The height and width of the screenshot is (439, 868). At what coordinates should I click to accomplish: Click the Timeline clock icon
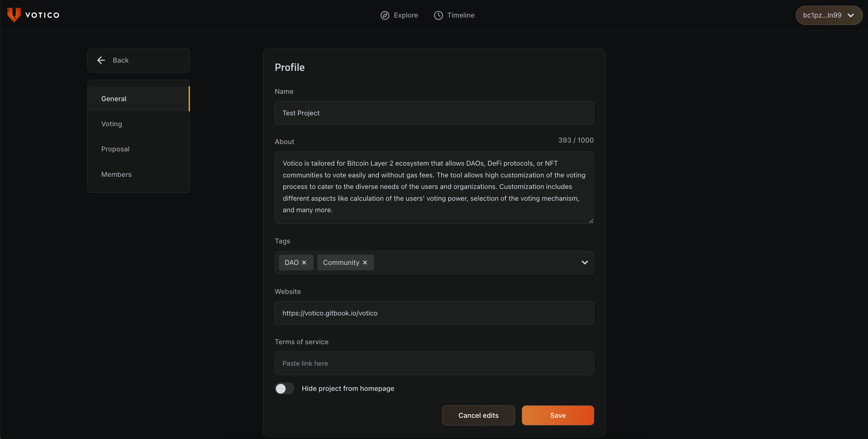click(x=438, y=15)
